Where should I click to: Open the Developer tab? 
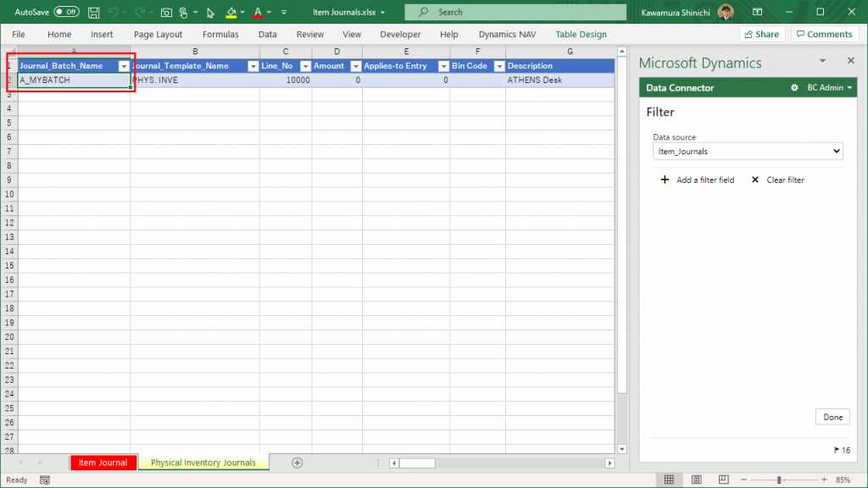coord(400,34)
